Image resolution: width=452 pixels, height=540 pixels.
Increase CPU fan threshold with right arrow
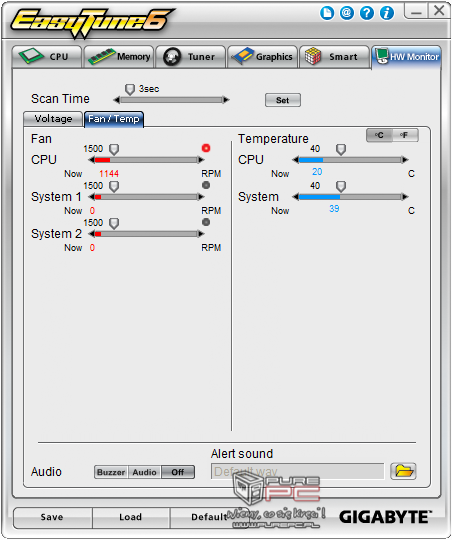click(x=201, y=160)
